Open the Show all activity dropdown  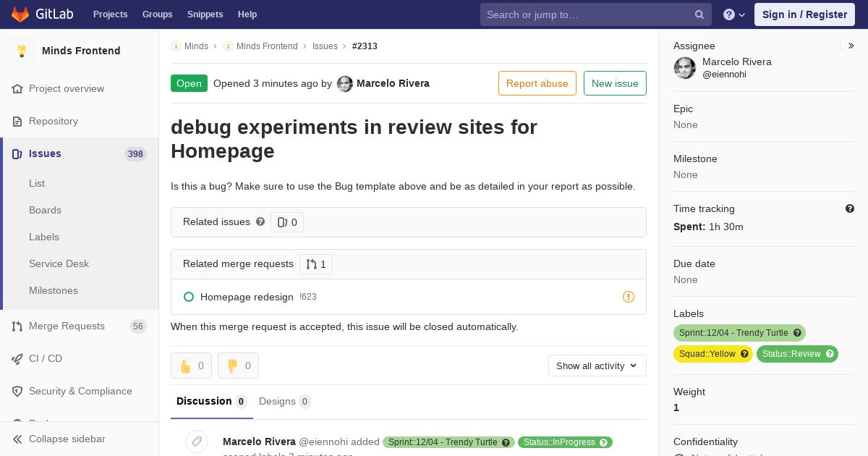pyautogui.click(x=597, y=366)
